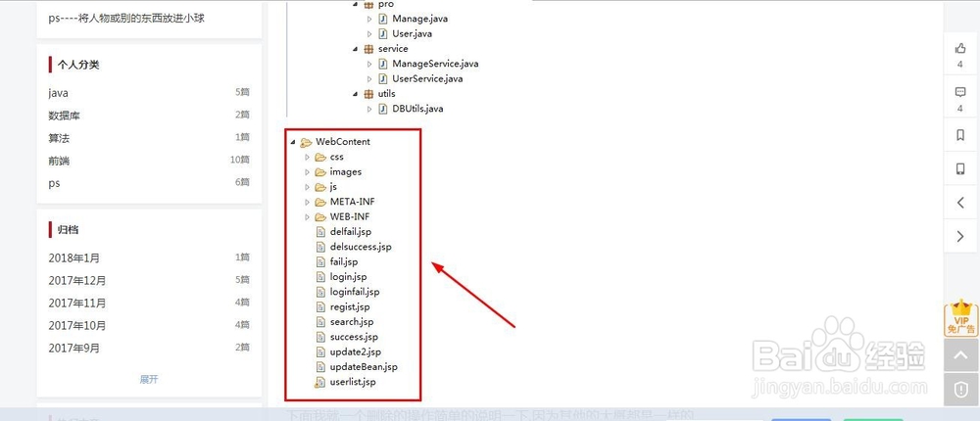
Task: Go to next article arrow
Action: pos(960,236)
